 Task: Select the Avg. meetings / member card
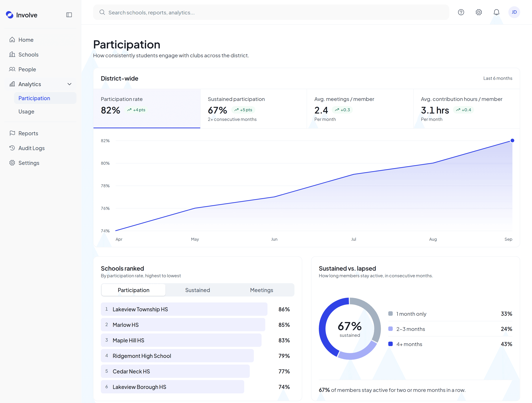click(360, 109)
